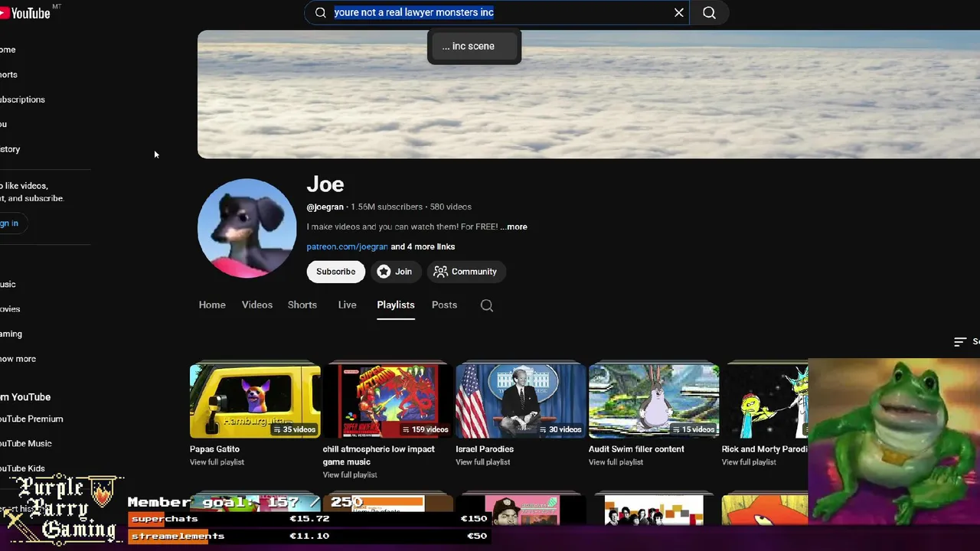Open the Israel Parodies playlist thumbnail
Image resolution: width=980 pixels, height=551 pixels.
click(x=521, y=401)
